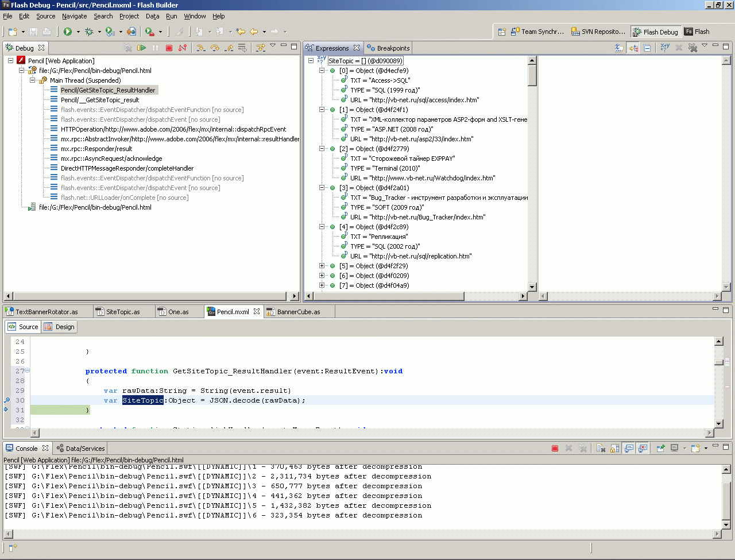This screenshot has height=560, width=735.
Task: Click Clear Console icon
Action: tap(601, 448)
